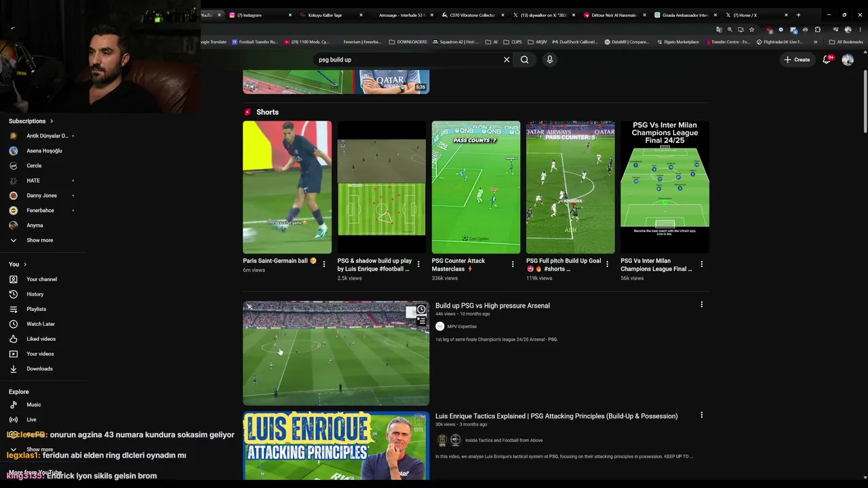Open MPV Expertise channel avatar
Screen dimensions: 868x488
coord(440,327)
